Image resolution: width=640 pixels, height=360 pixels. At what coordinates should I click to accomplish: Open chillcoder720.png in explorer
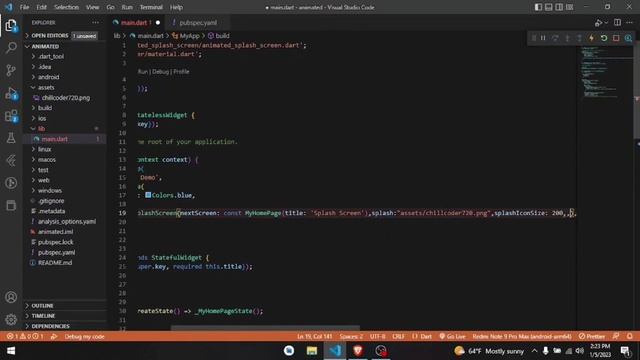[x=65, y=98]
